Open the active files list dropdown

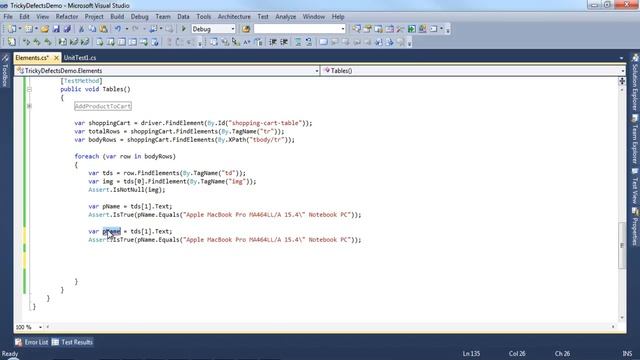click(621, 58)
